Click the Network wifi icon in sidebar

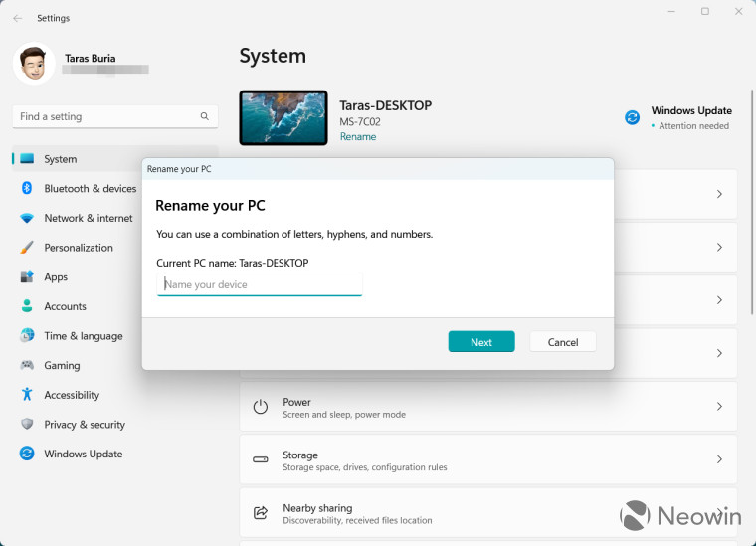tap(27, 218)
